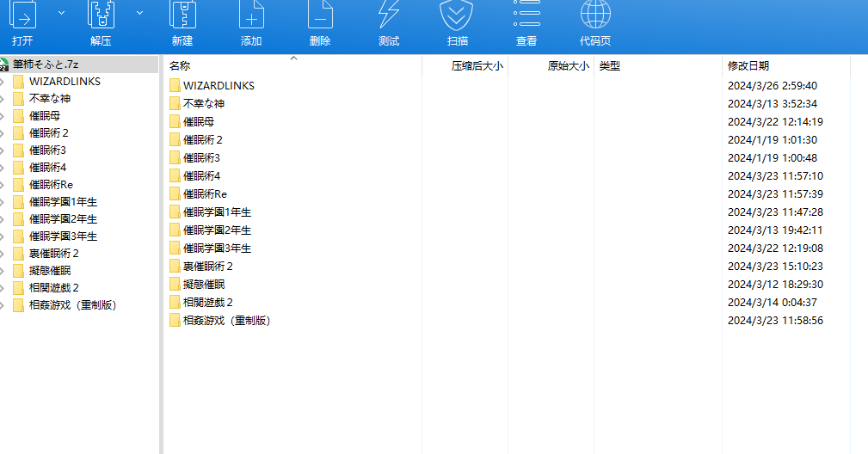The image size is (868, 454).
Task: Click the Open (打开) toolbar icon
Action: (22, 15)
